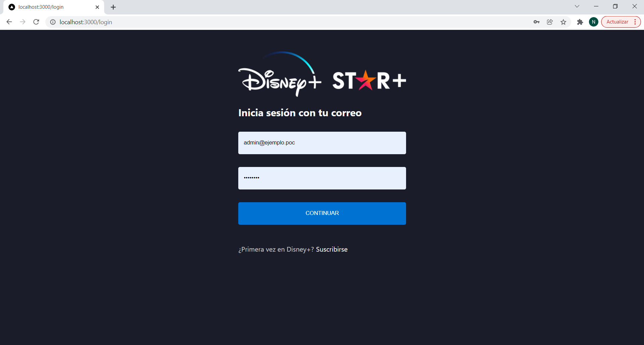This screenshot has width=644, height=345.
Task: Open the extensions puzzle piece menu
Action: (580, 22)
